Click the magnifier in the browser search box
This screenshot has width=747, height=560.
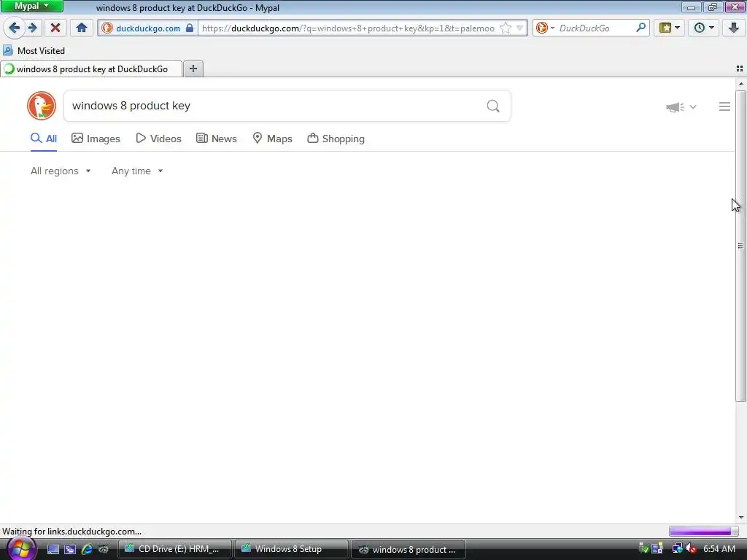[640, 28]
